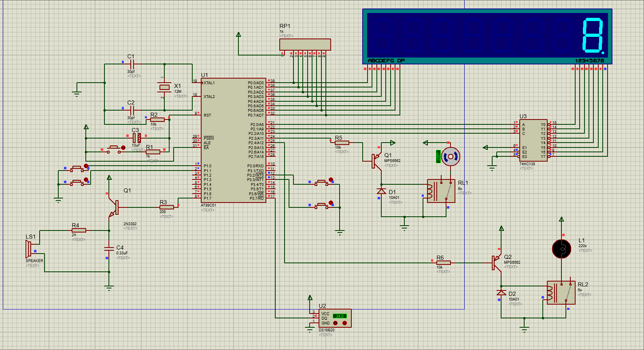Click the "220v" lamp value label
644x350 pixels.
point(582,246)
